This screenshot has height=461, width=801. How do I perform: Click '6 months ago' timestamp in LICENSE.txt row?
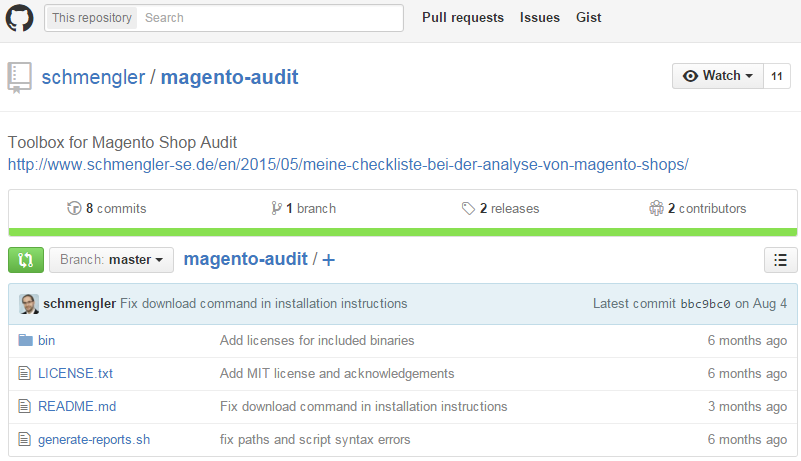point(747,374)
